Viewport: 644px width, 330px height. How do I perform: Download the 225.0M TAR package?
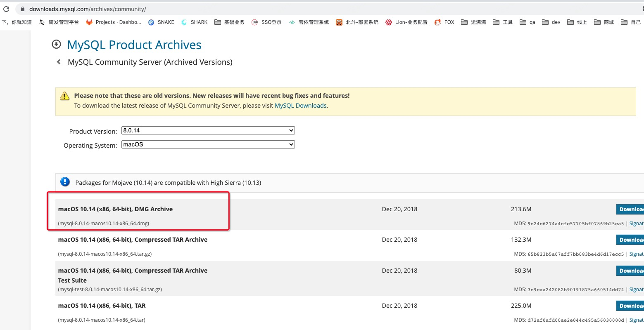[630, 306]
